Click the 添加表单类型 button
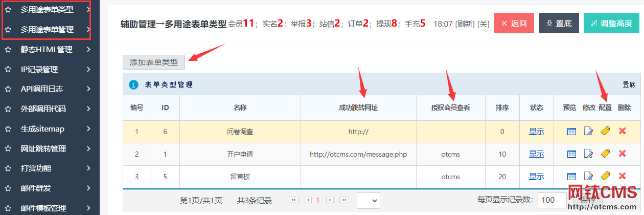Screen dimensions: 644x215 [x=154, y=62]
